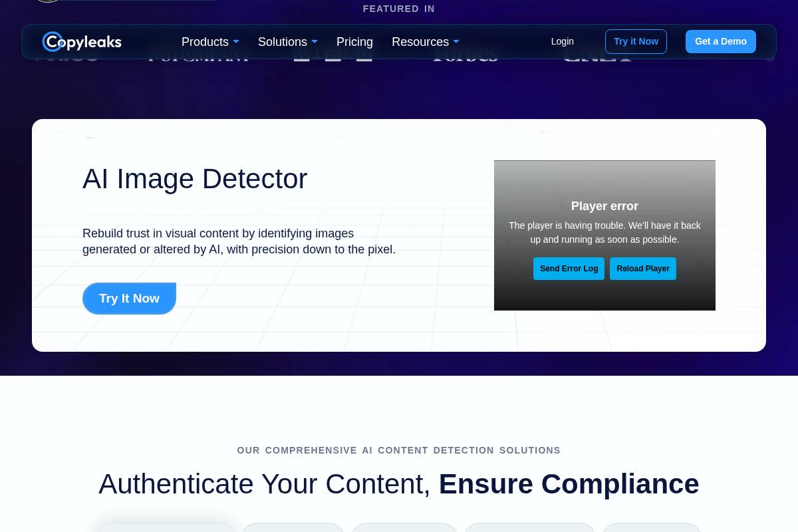The image size is (798, 532).
Task: Expand the Solutions dropdown arrow
Action: (x=314, y=41)
